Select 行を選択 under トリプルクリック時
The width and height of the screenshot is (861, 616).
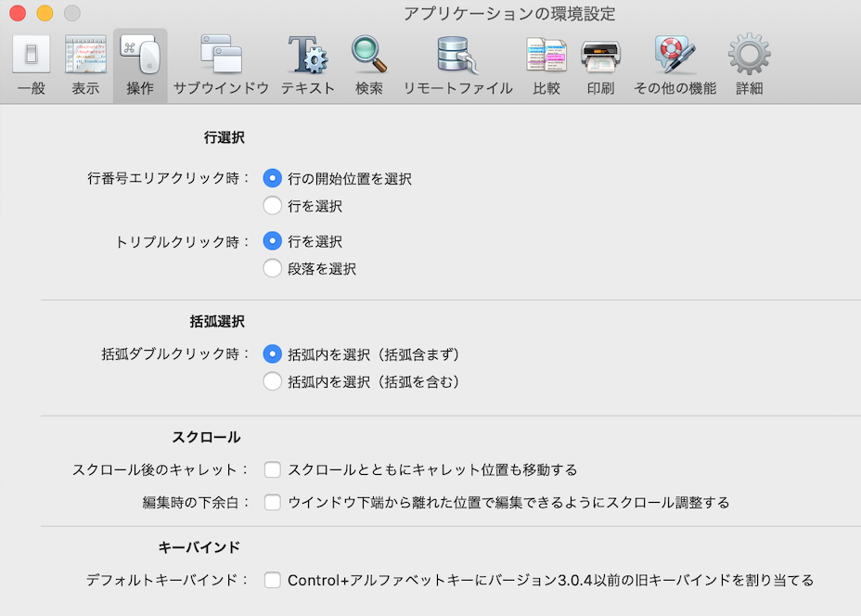(273, 241)
